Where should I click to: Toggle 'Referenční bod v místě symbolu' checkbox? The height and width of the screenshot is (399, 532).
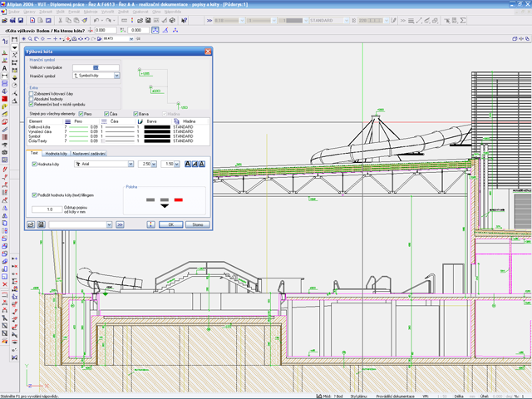click(32, 105)
